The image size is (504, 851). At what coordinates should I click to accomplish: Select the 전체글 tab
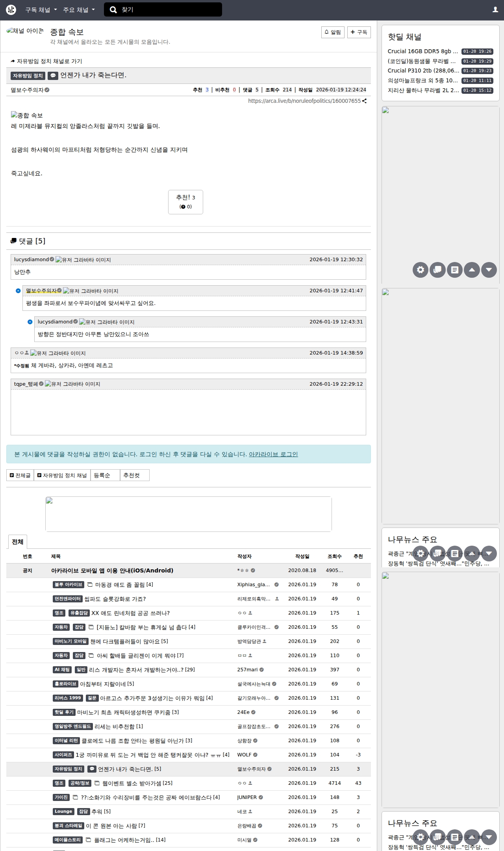point(20,476)
